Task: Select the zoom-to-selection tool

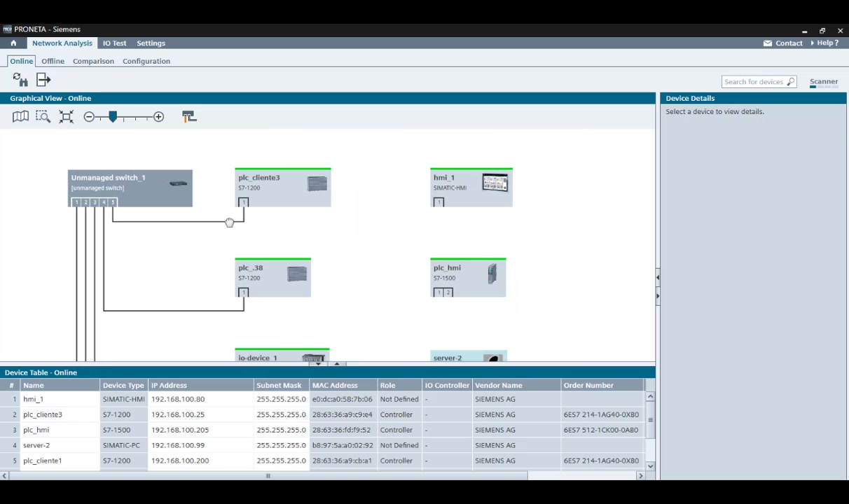Action: 43,117
